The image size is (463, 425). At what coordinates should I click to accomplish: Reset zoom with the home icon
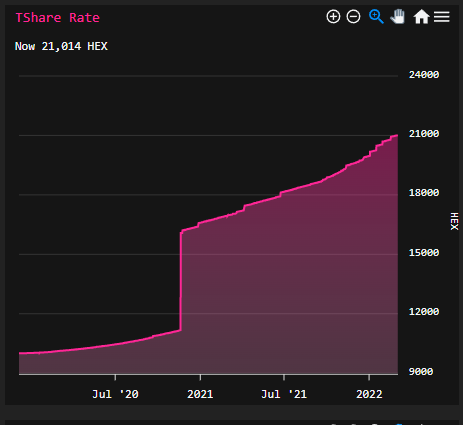point(421,17)
